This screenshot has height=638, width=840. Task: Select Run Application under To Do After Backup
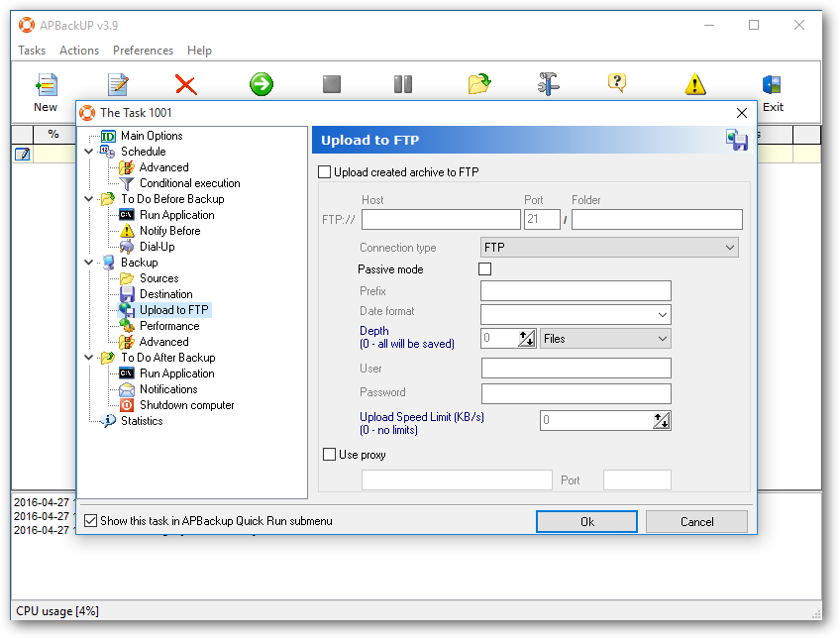pyautogui.click(x=176, y=373)
